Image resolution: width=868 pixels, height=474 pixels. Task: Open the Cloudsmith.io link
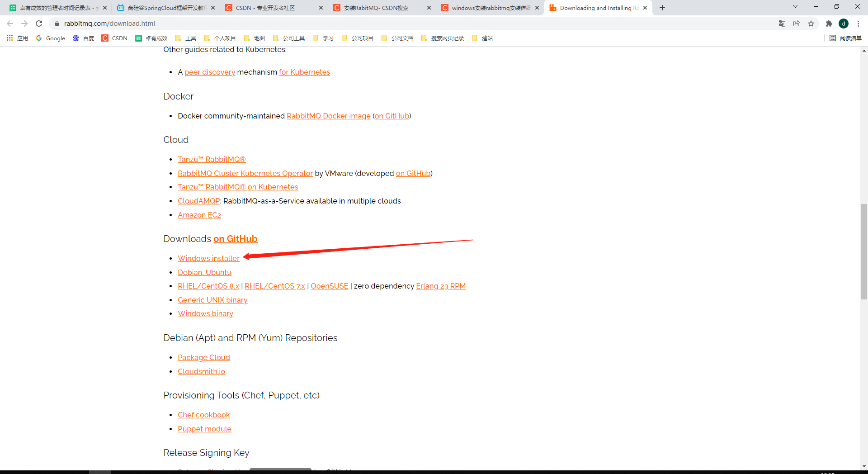pyautogui.click(x=201, y=371)
